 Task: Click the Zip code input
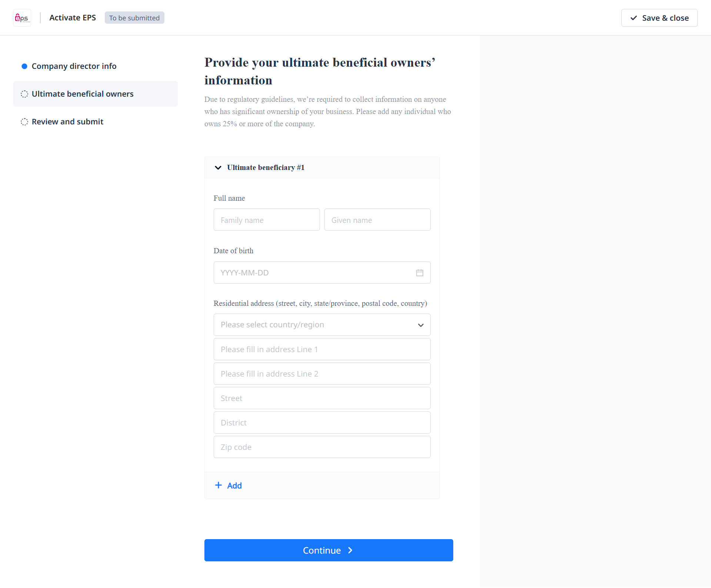[x=322, y=447]
